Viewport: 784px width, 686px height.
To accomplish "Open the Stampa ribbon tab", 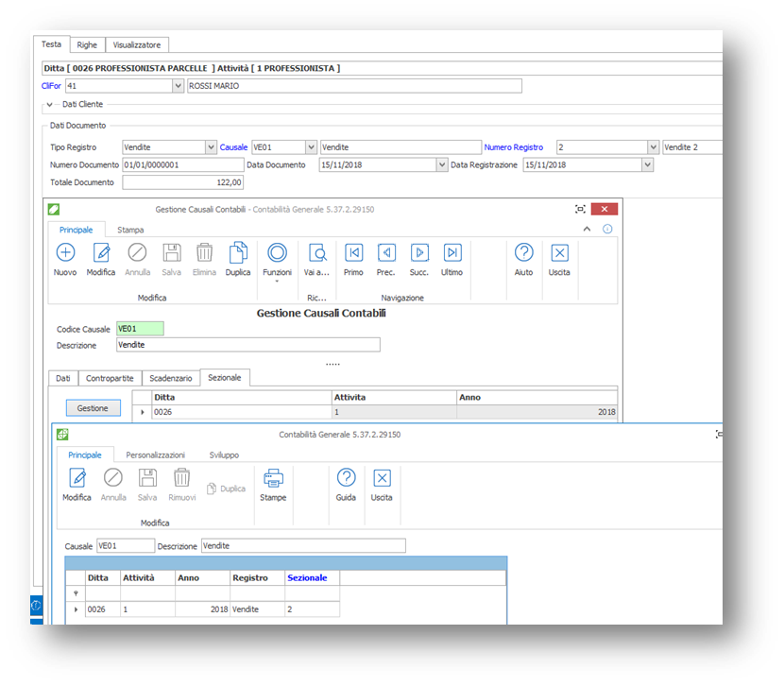I will tap(130, 230).
